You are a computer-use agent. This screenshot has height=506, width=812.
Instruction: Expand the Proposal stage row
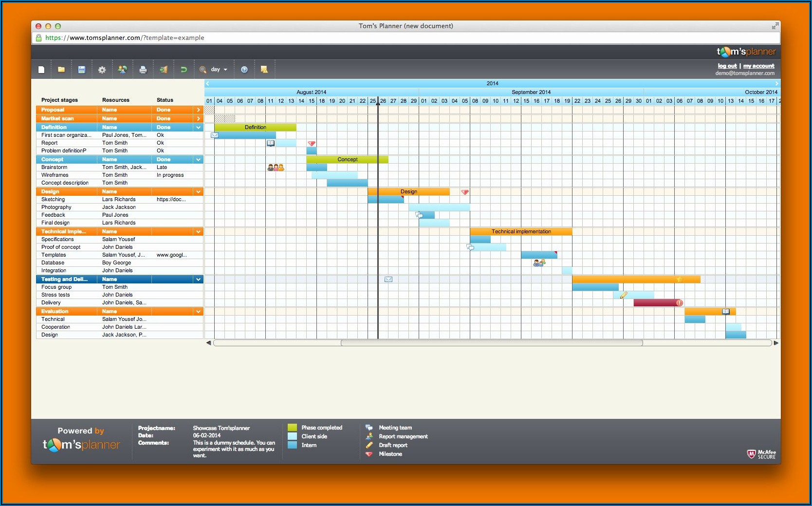[x=198, y=110]
